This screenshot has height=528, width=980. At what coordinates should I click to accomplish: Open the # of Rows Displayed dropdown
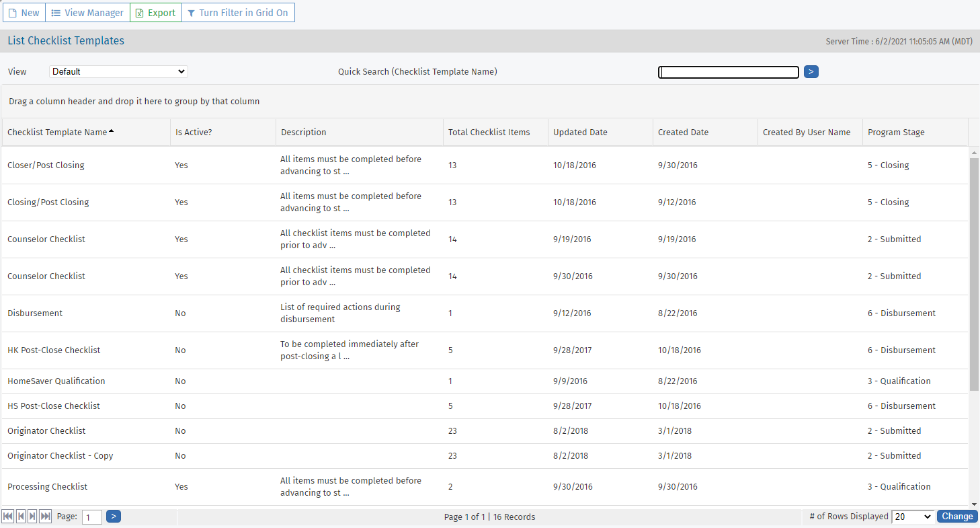click(x=912, y=516)
